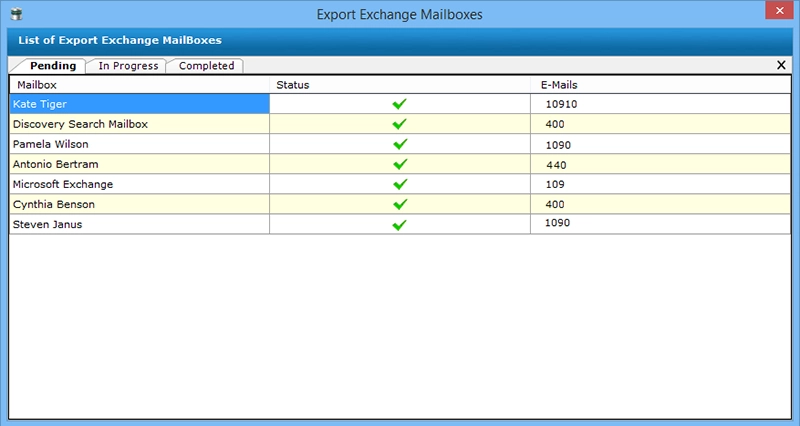
Task: Close the mailbox list panel with black X
Action: coord(781,65)
